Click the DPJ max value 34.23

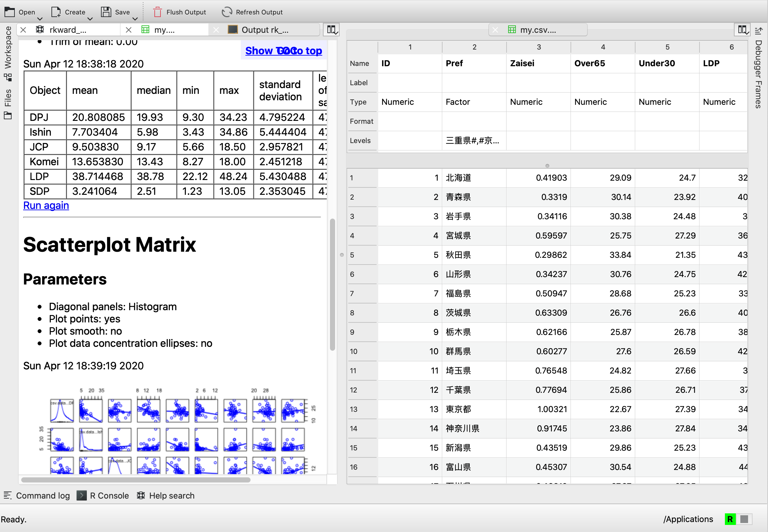[x=233, y=117]
